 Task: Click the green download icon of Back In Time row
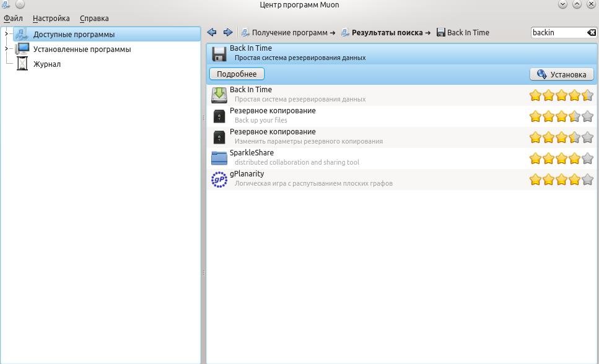tap(219, 95)
